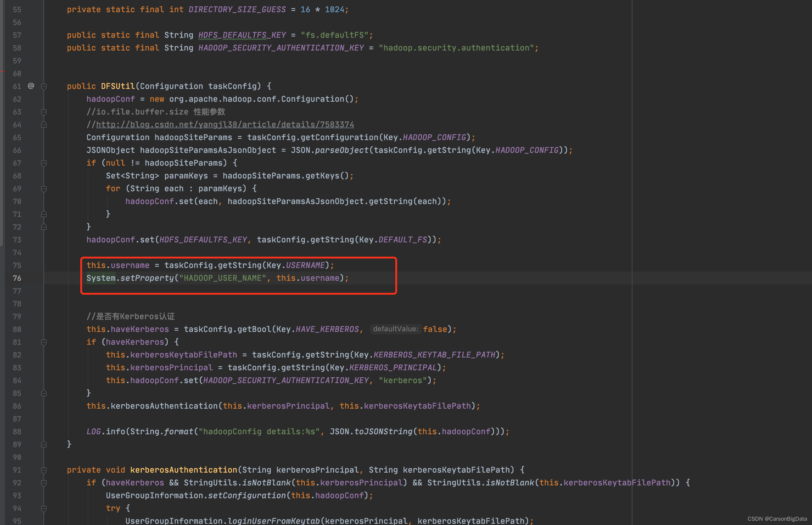Click the setProperty method call on line 76
This screenshot has width=812, height=525.
pos(147,278)
